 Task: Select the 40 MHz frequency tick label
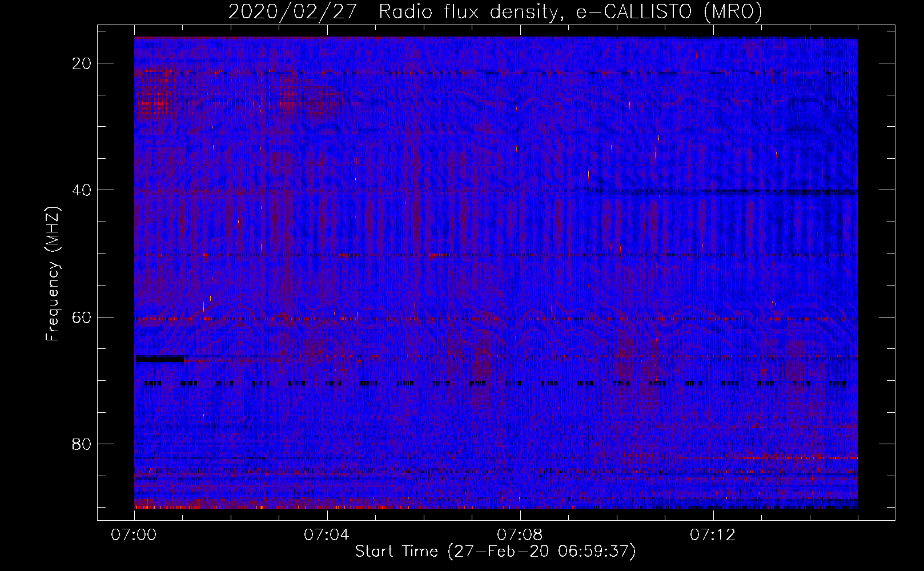[x=82, y=190]
